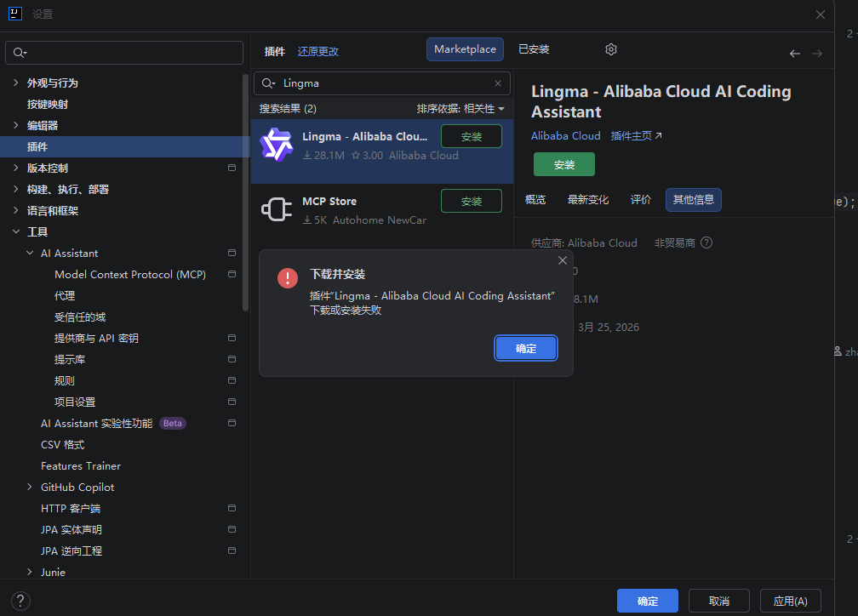Select the 其他信息 tab
The height and width of the screenshot is (616, 858).
(693, 200)
